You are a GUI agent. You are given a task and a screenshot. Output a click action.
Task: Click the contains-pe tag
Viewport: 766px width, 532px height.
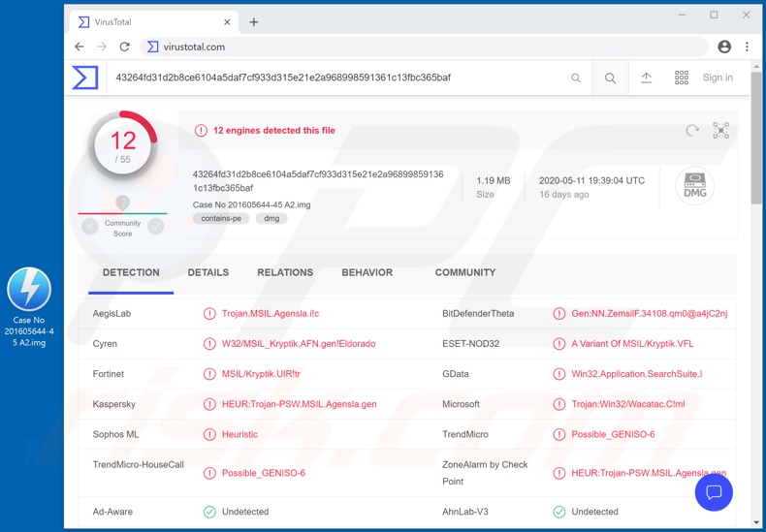tap(221, 219)
